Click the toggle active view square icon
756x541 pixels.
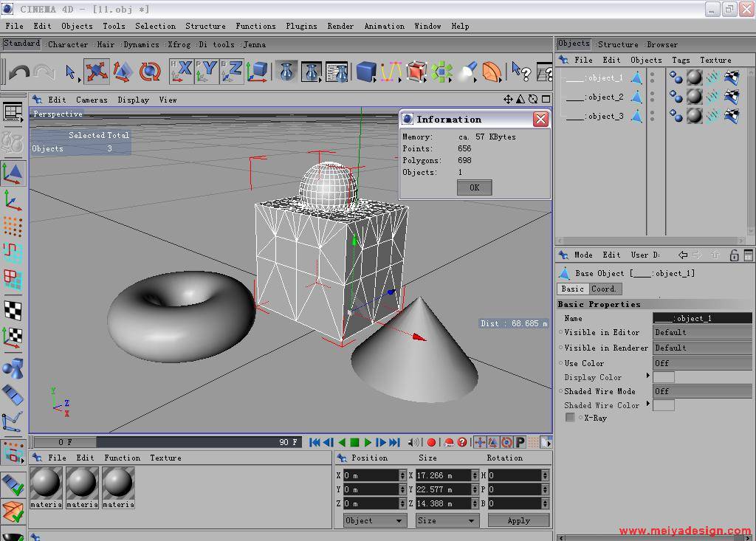click(546, 100)
